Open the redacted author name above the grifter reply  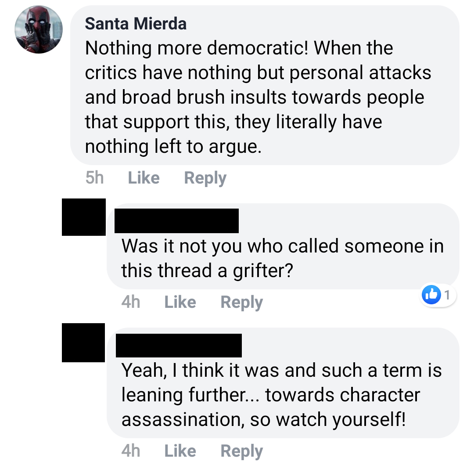(x=176, y=221)
